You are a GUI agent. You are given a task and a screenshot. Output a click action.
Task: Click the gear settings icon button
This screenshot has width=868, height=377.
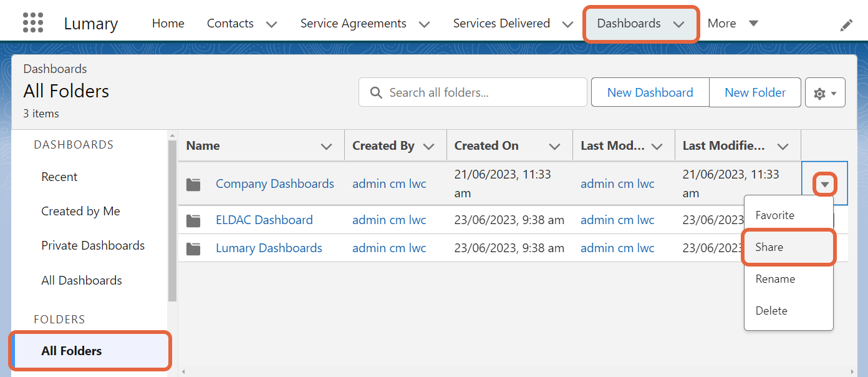coord(825,93)
